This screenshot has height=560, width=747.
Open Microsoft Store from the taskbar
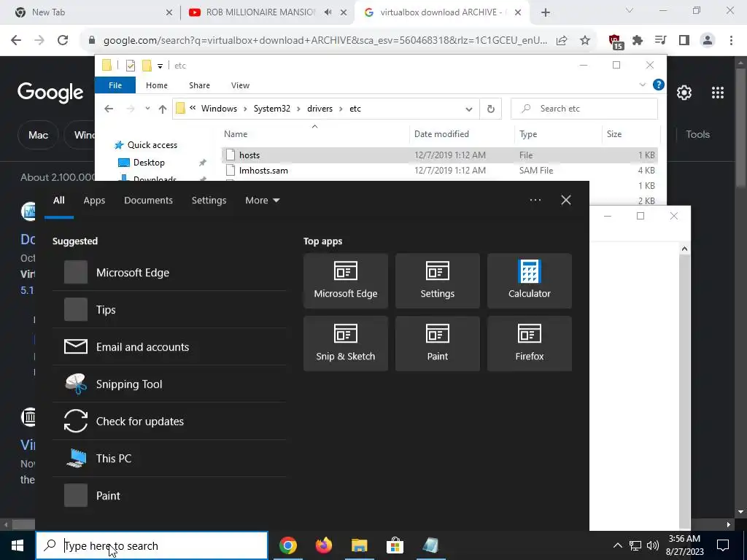(x=395, y=545)
